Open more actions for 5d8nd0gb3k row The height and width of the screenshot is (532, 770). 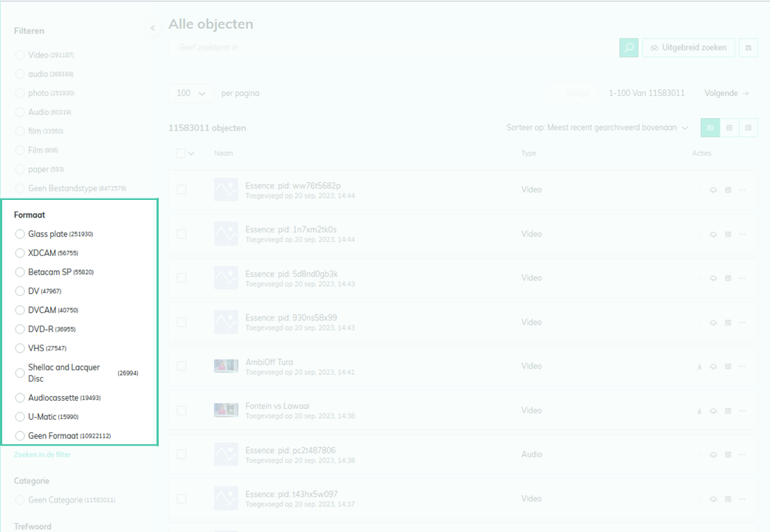coord(742,278)
